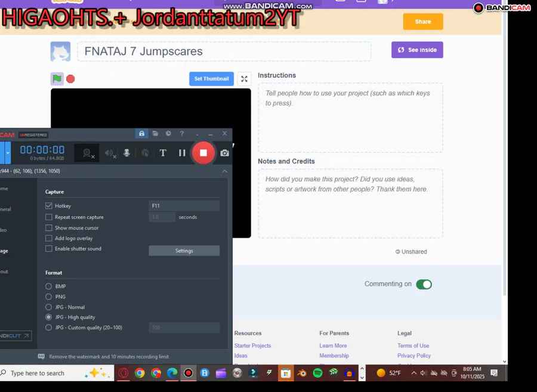The width and height of the screenshot is (537, 392).
Task: Select JPG - Custom quality option
Action: [x=49, y=328]
